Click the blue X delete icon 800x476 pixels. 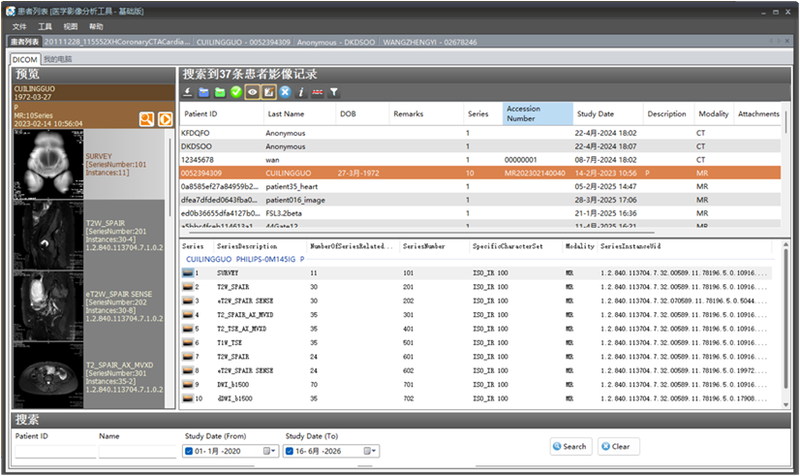pos(285,92)
